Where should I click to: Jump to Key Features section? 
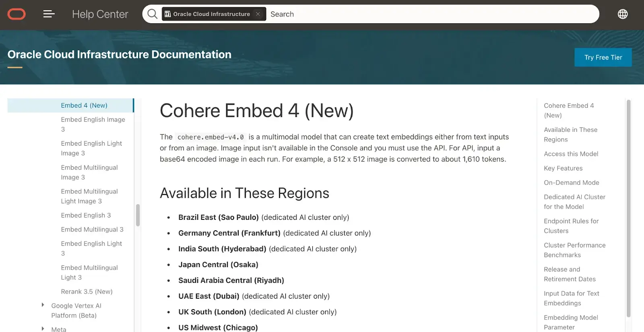pyautogui.click(x=563, y=168)
